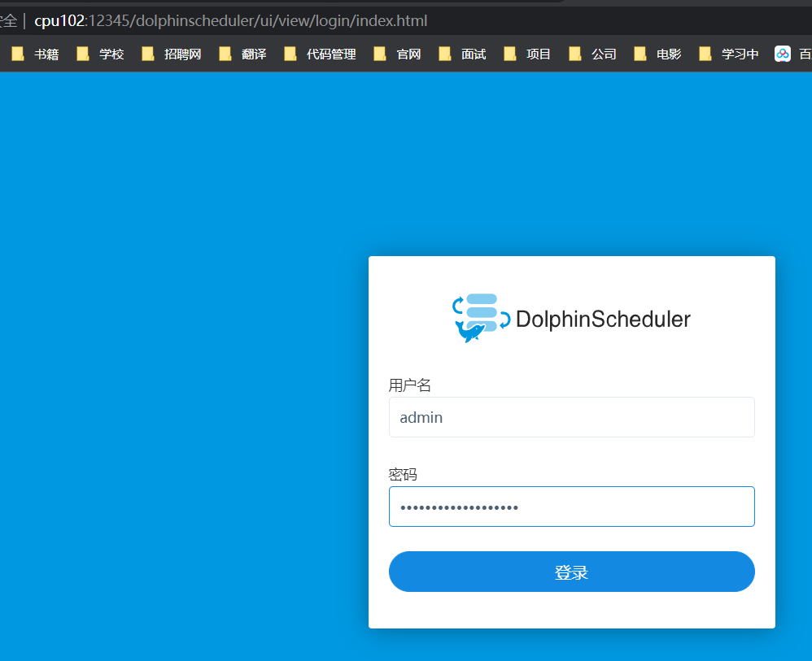Open the 项目 bookmark folder
Screen dimensions: 812x661
click(527, 54)
